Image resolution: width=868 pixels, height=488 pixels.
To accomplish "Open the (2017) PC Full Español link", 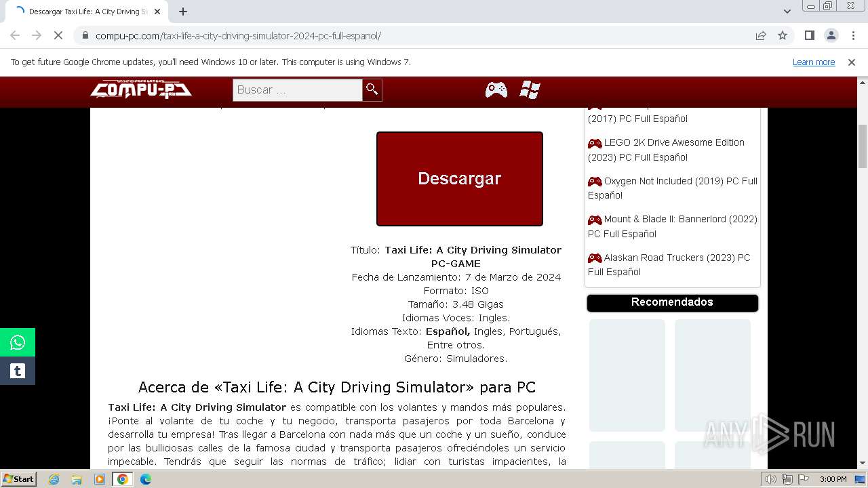I will (x=637, y=119).
